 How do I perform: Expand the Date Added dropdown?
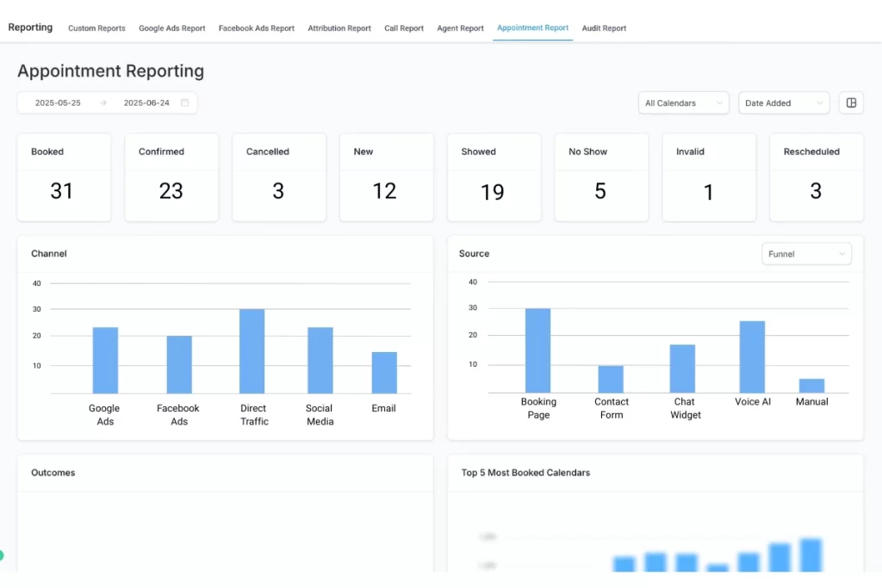click(x=784, y=102)
